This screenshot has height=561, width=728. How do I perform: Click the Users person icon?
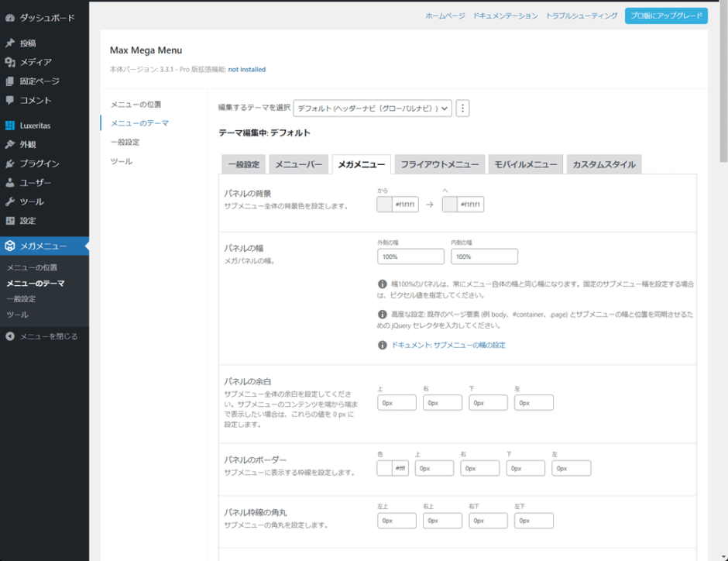coord(10,183)
